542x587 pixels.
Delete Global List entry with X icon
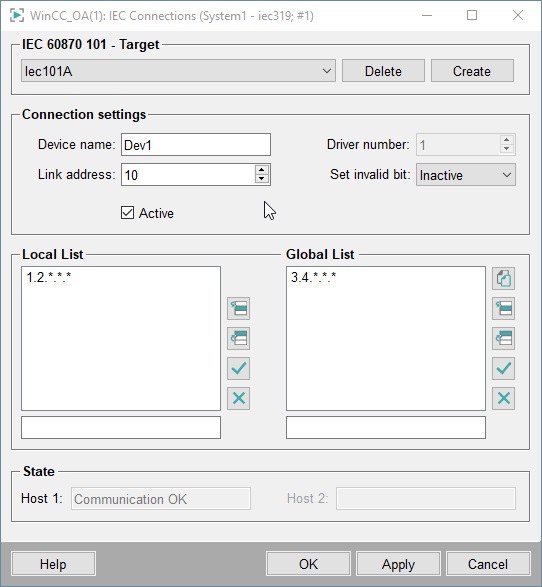503,398
